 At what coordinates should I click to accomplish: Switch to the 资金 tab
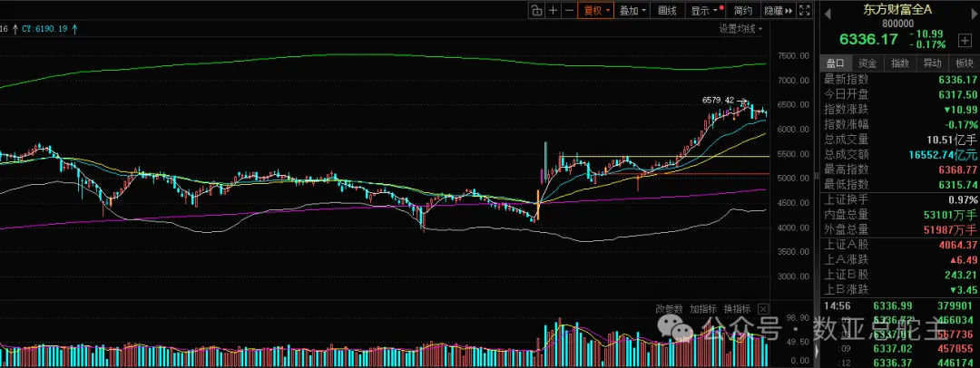click(867, 63)
